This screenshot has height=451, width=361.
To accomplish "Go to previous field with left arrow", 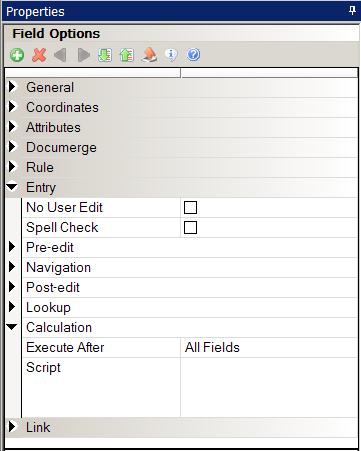I will click(x=60, y=55).
